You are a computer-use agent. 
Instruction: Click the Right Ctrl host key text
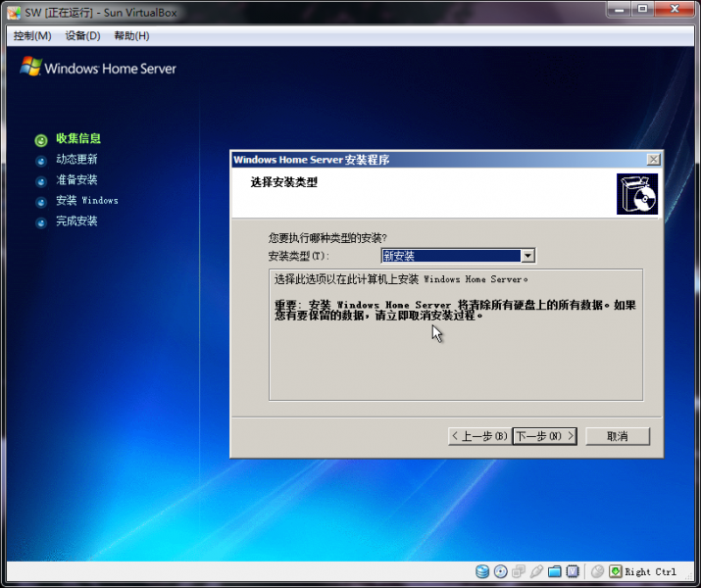[650, 572]
